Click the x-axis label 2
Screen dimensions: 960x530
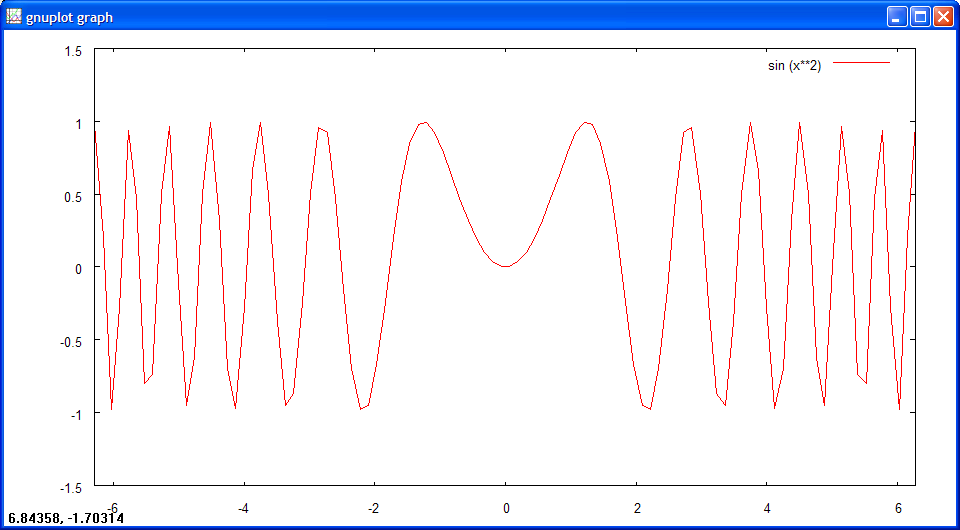[x=637, y=507]
